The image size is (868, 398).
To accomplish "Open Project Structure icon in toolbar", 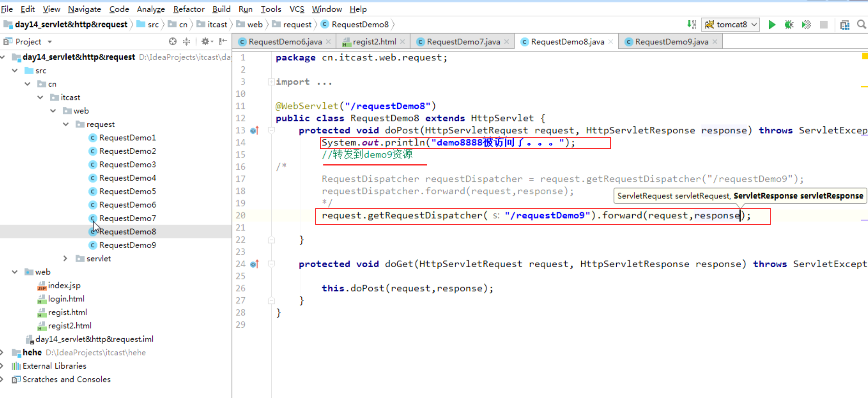I will (844, 25).
